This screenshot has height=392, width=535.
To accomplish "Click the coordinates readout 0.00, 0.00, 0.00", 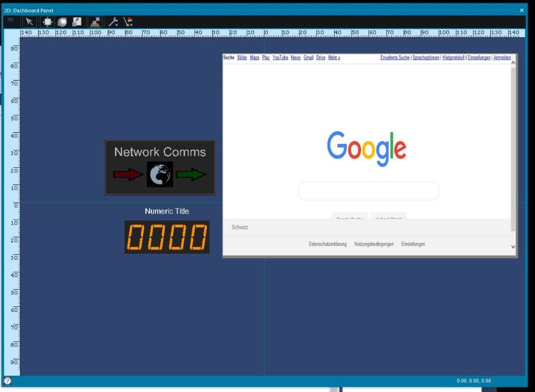I will tap(474, 381).
